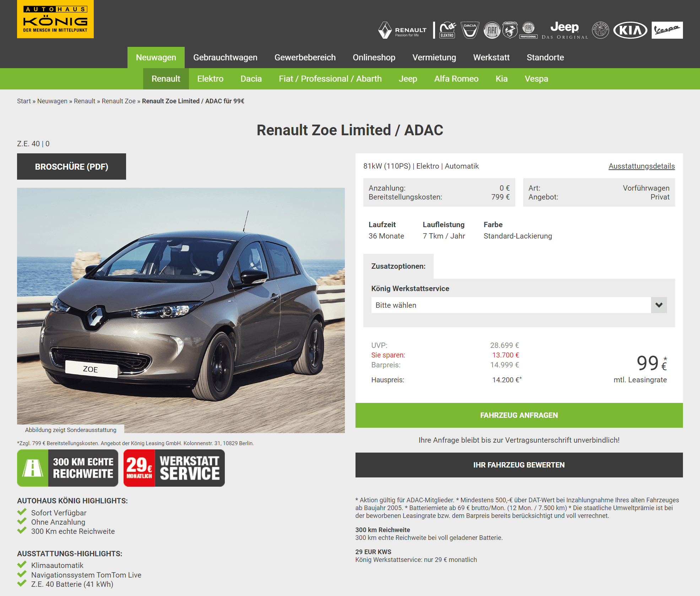The image size is (700, 596).
Task: Select the 29 EUR KWS heading
Action: [373, 552]
